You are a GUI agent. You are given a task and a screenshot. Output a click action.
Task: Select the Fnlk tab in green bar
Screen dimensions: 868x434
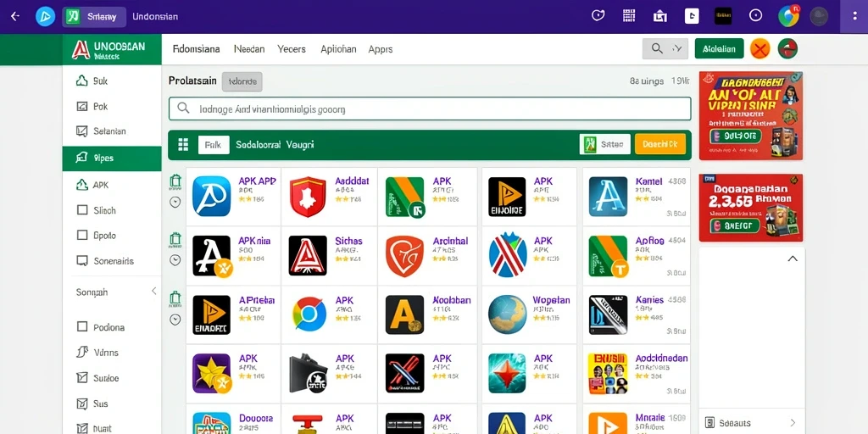pyautogui.click(x=213, y=145)
